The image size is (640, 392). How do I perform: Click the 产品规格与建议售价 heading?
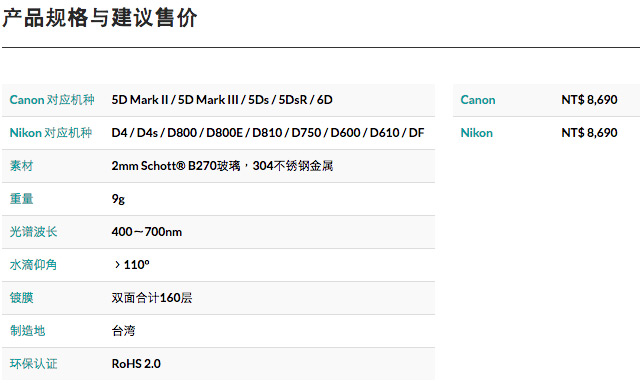(100, 18)
